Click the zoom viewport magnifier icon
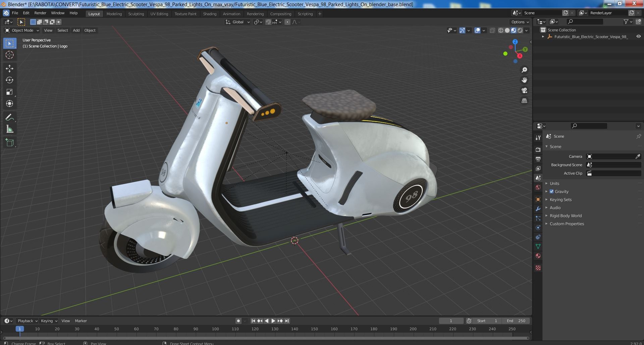This screenshot has width=644, height=345. pyautogui.click(x=524, y=70)
